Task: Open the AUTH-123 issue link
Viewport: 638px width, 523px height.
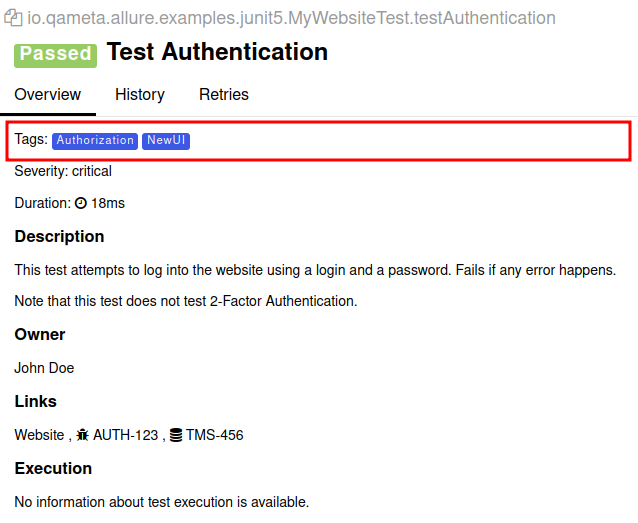Action: pos(125,435)
